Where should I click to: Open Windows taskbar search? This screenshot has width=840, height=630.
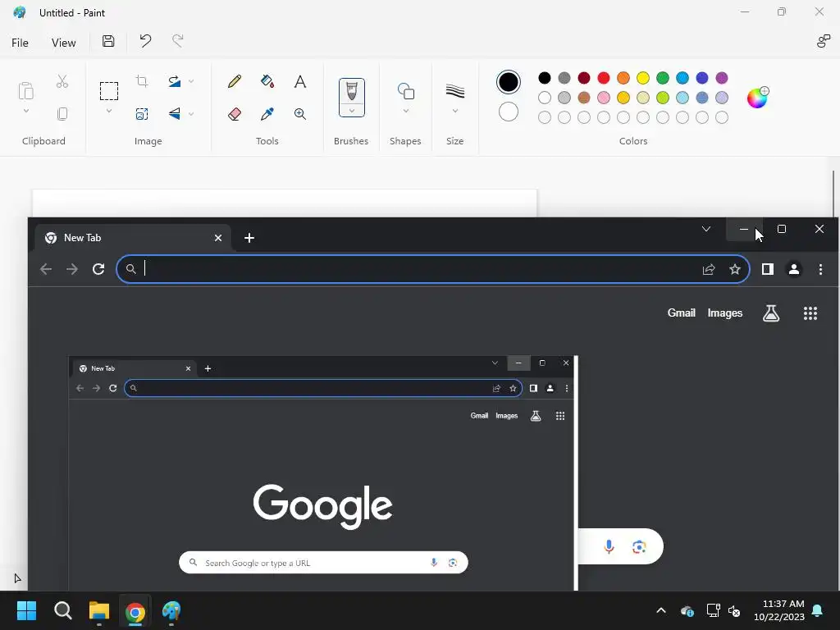[x=62, y=610]
